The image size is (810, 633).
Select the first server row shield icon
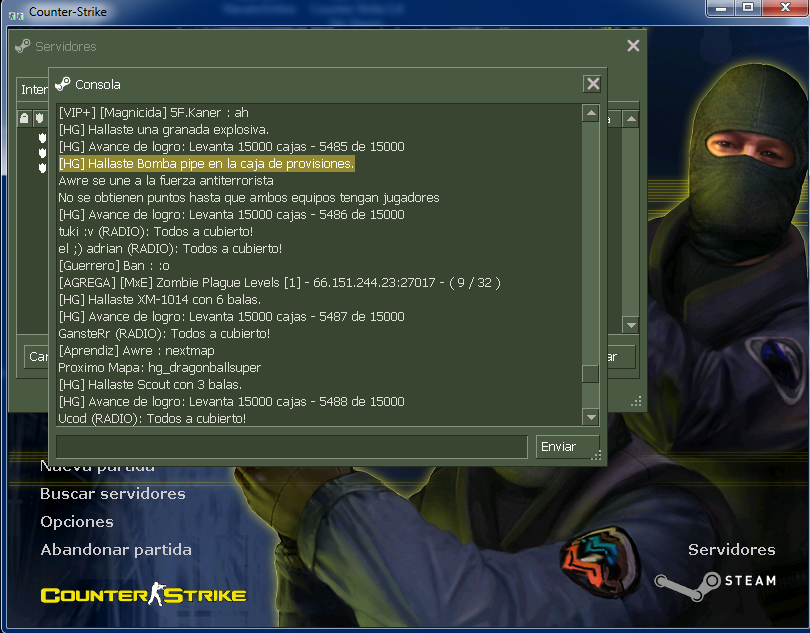pos(42,138)
